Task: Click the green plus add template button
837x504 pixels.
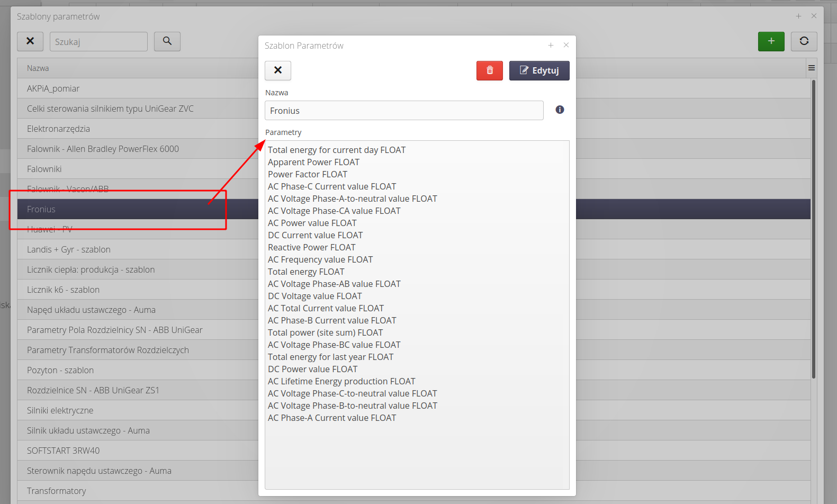Action: (x=771, y=41)
